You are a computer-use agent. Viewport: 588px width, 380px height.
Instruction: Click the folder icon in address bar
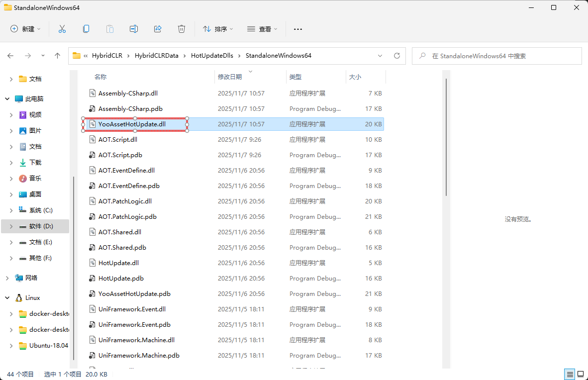point(77,56)
